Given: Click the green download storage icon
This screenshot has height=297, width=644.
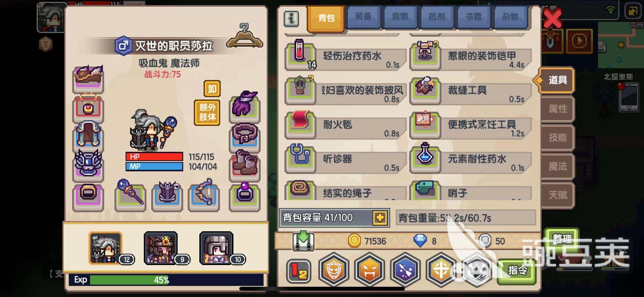Looking at the screenshot, I should coord(303,240).
